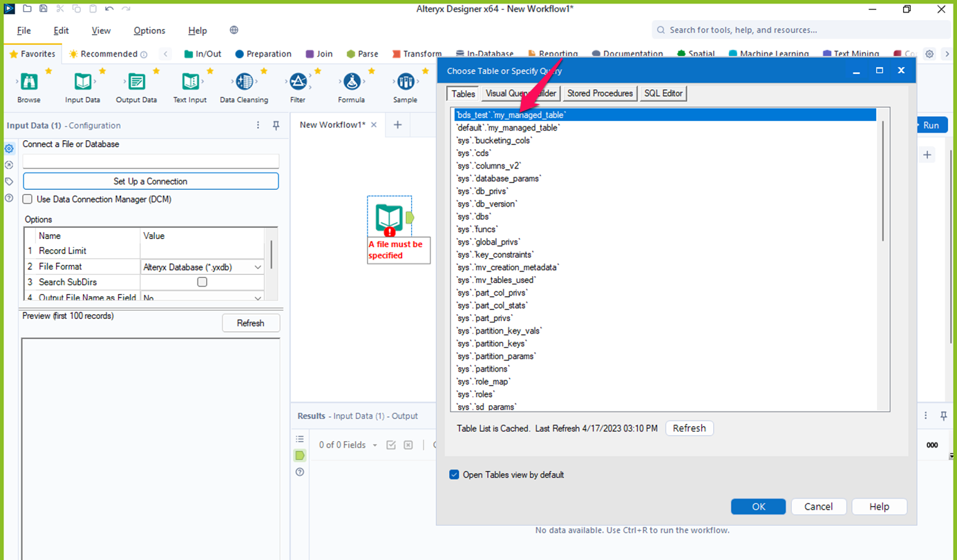Toggle Search SubDirs checkbox
The image size is (957, 560).
click(x=202, y=282)
